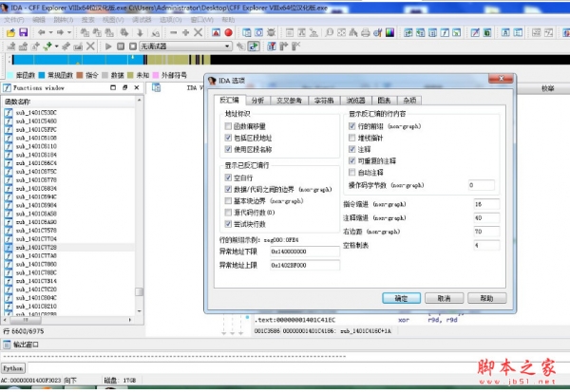Image resolution: width=570 pixels, height=392 pixels.
Task: Click the save icon in main toolbar
Action: [22, 32]
